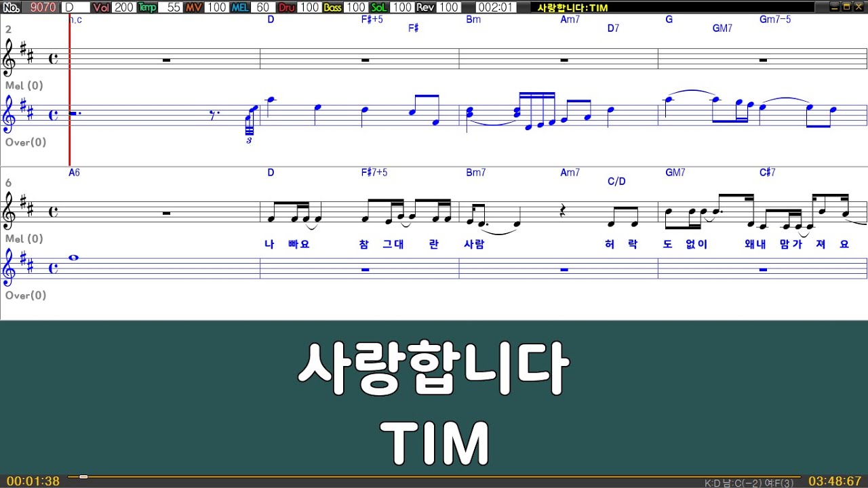Minimize the score player window
Viewport: 868px width, 488px height.
click(834, 6)
